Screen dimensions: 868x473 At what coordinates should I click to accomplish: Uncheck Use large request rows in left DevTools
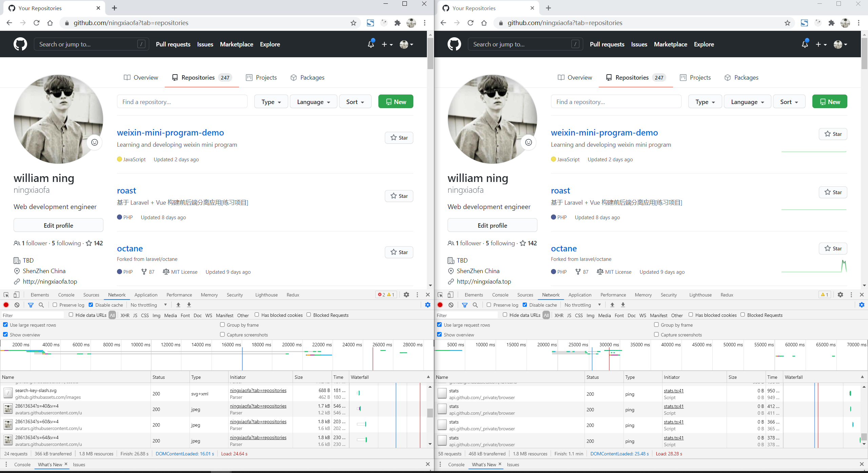point(5,325)
